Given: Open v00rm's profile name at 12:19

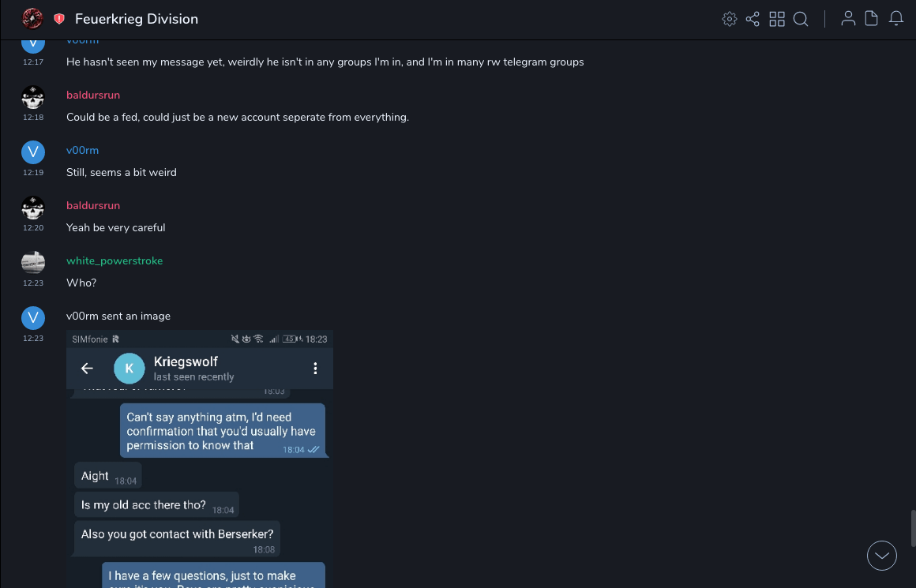Looking at the screenshot, I should [x=82, y=150].
